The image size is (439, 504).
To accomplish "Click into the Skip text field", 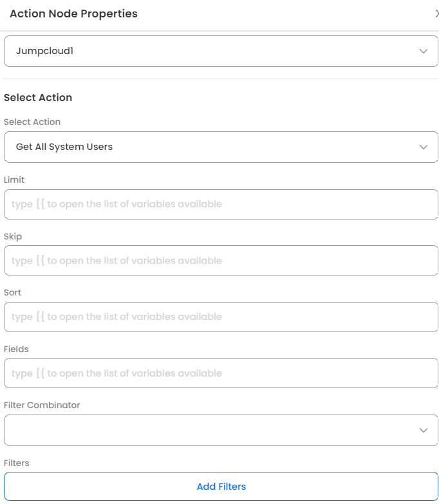I will click(221, 261).
